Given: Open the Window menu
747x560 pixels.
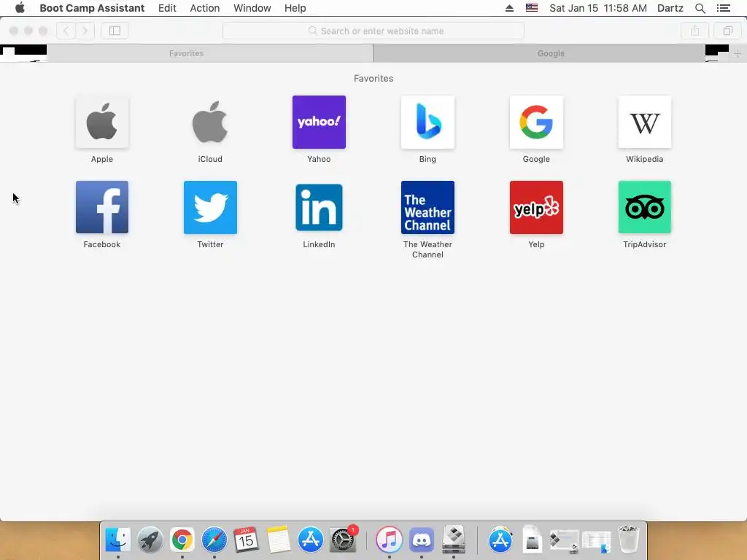Looking at the screenshot, I should 252,8.
